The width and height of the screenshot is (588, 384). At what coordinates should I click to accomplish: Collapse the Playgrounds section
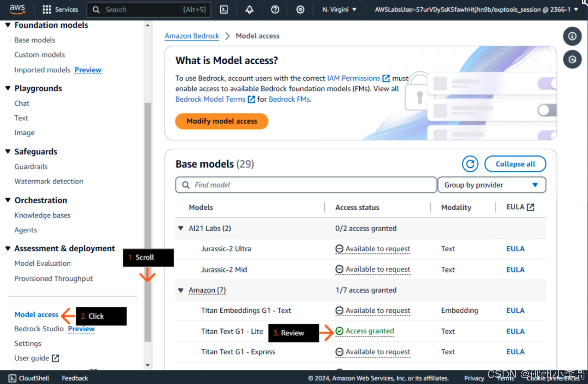[8, 88]
